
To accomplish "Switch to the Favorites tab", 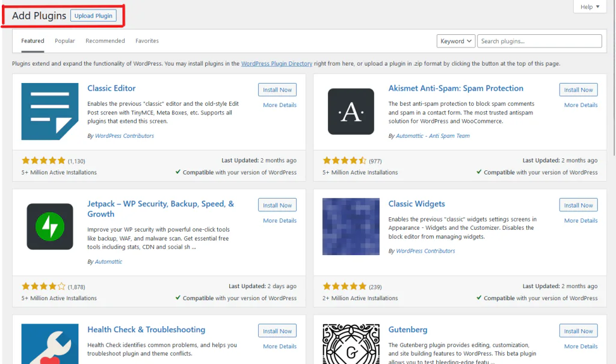I will coord(147,41).
